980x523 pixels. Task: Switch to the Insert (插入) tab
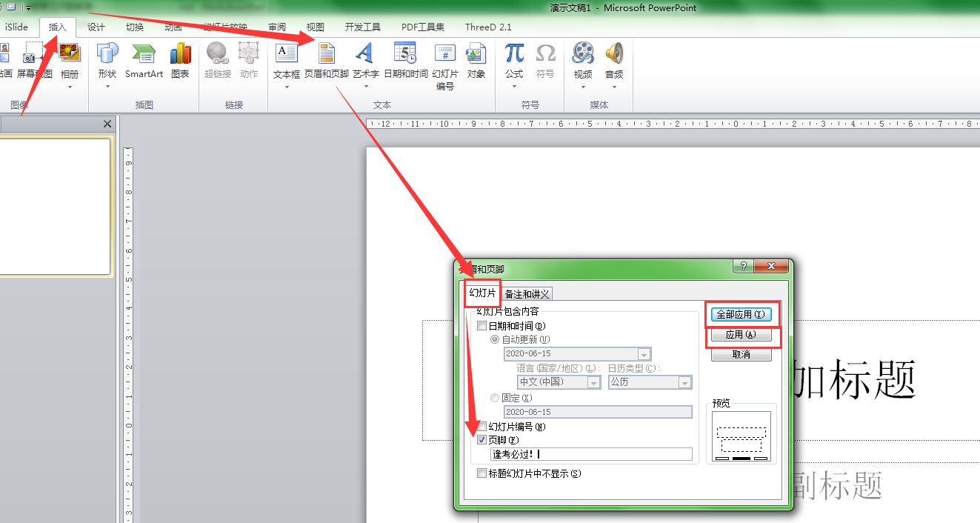click(58, 27)
